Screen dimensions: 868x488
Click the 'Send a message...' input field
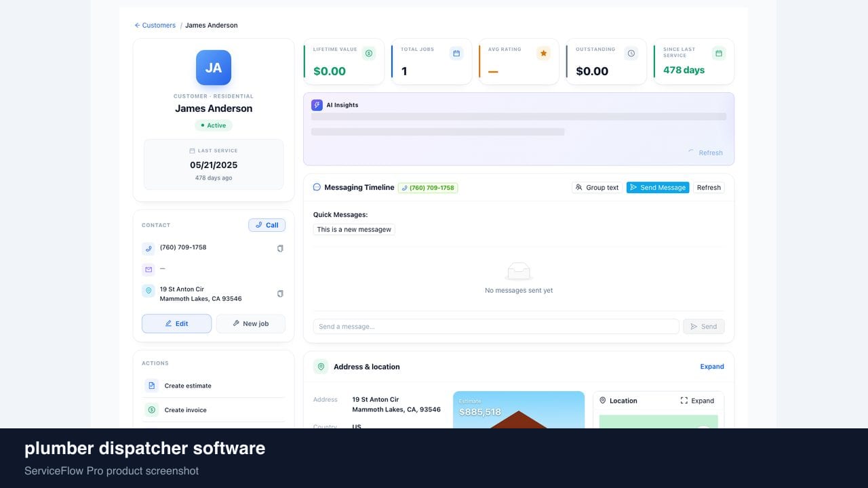496,327
